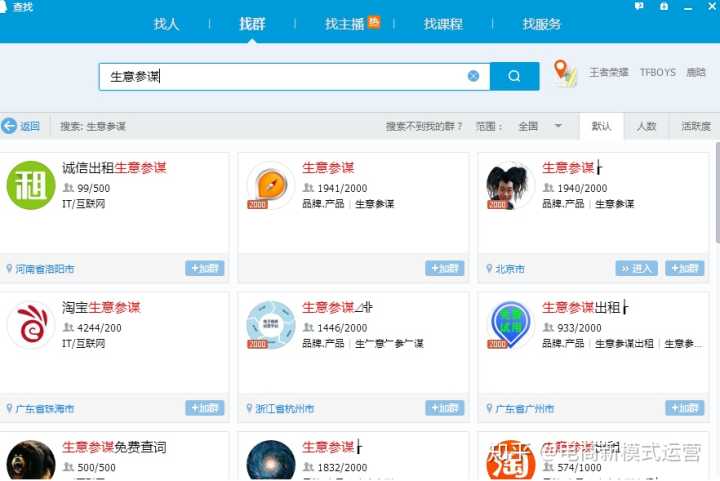Join the 淘宝生意参谋 group

click(205, 408)
